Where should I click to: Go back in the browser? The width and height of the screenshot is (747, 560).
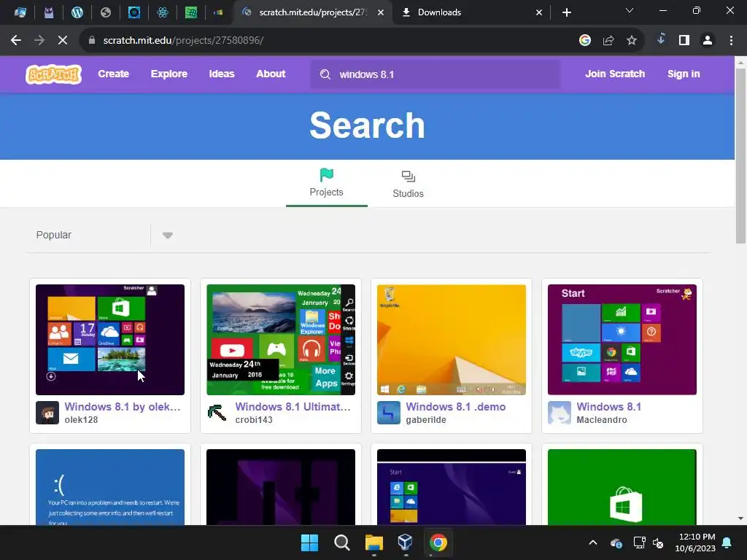pos(16,41)
